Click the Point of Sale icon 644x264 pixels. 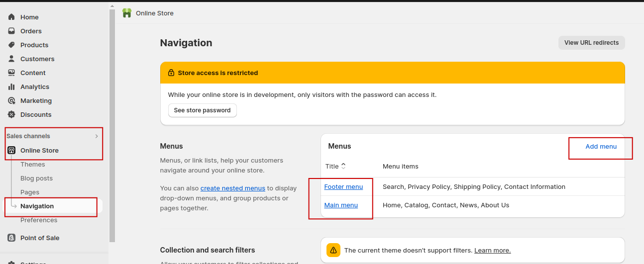(11, 238)
